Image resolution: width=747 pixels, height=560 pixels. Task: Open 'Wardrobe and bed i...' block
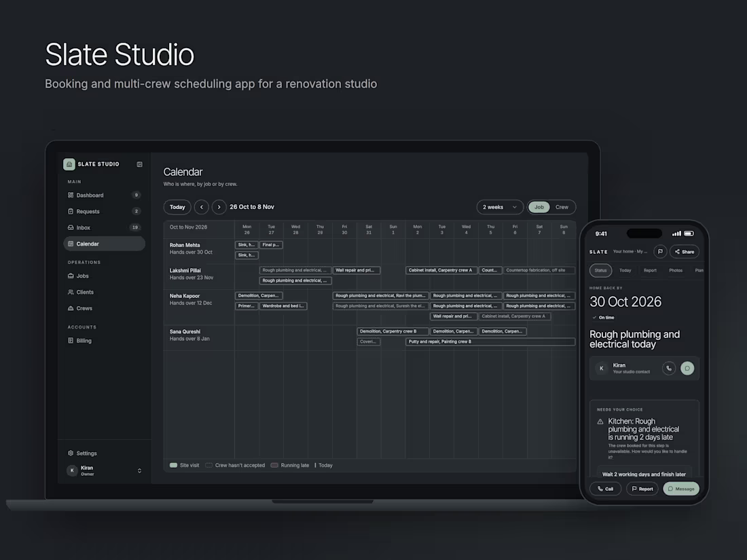click(x=283, y=305)
